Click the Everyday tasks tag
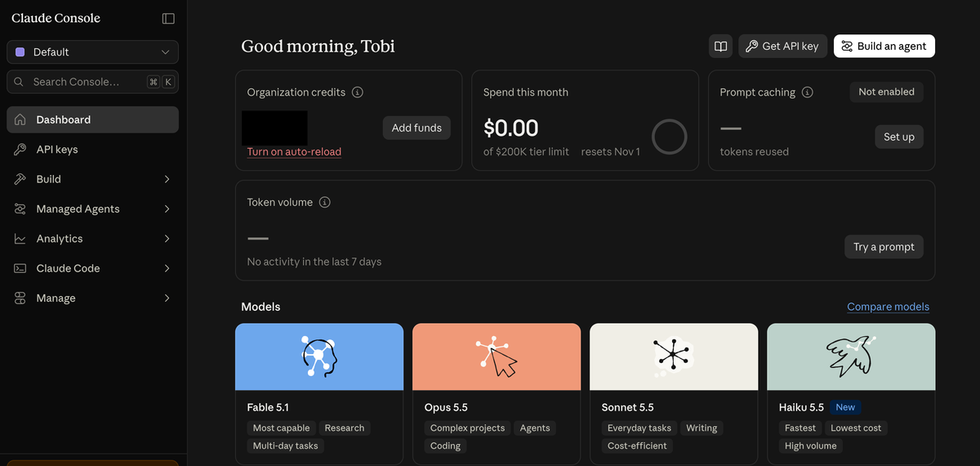Image resolution: width=980 pixels, height=466 pixels. 639,428
